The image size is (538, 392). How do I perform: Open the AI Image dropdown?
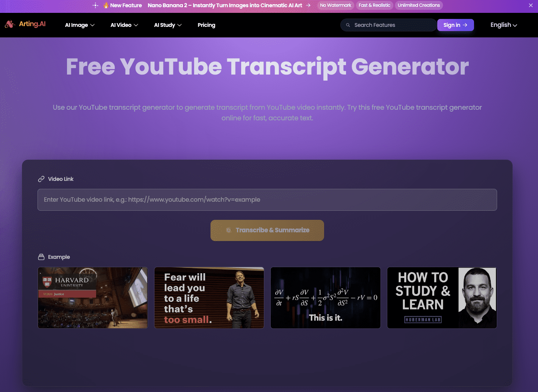[x=79, y=25]
